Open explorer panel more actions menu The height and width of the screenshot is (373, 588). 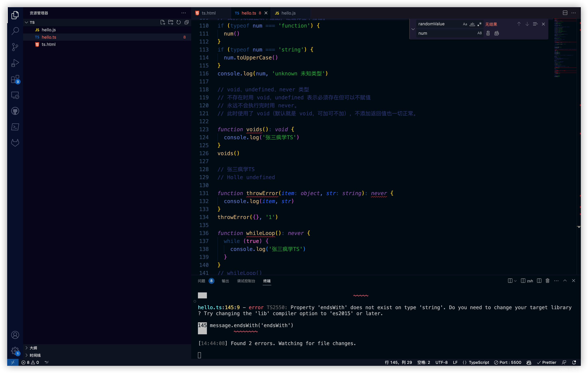click(x=183, y=13)
